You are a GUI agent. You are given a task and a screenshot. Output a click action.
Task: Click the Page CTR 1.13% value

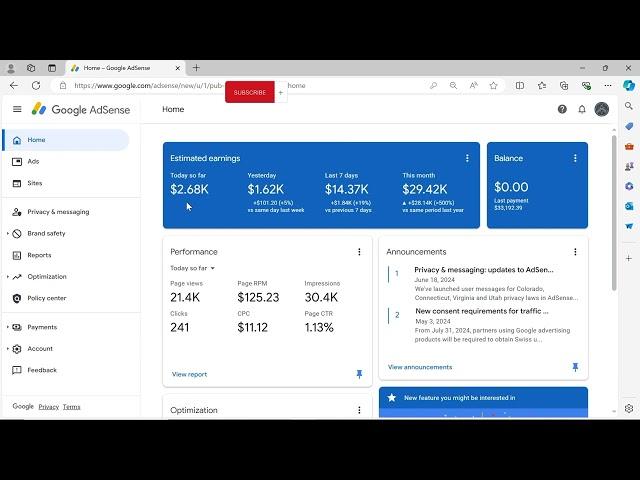point(319,327)
